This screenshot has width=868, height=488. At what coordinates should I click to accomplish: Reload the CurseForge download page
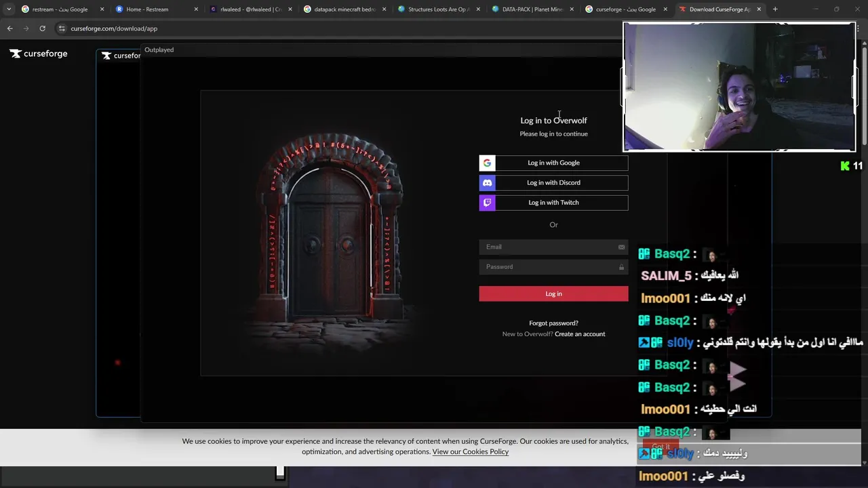tap(42, 28)
